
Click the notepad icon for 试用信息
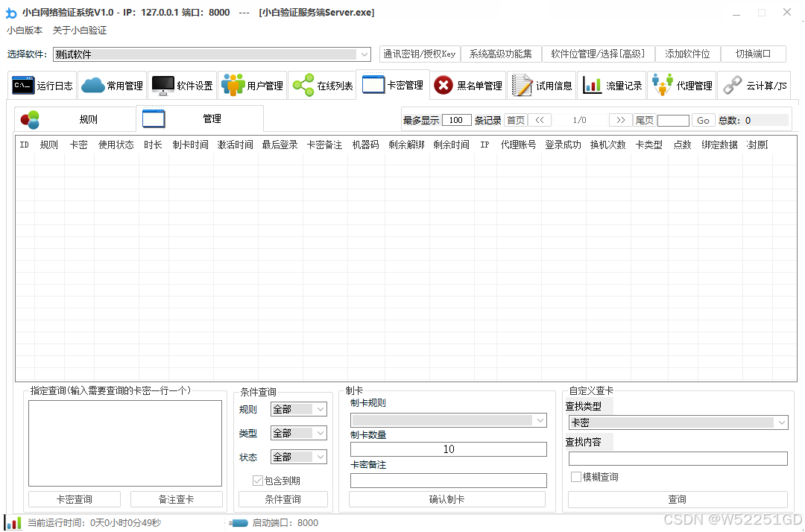(522, 85)
